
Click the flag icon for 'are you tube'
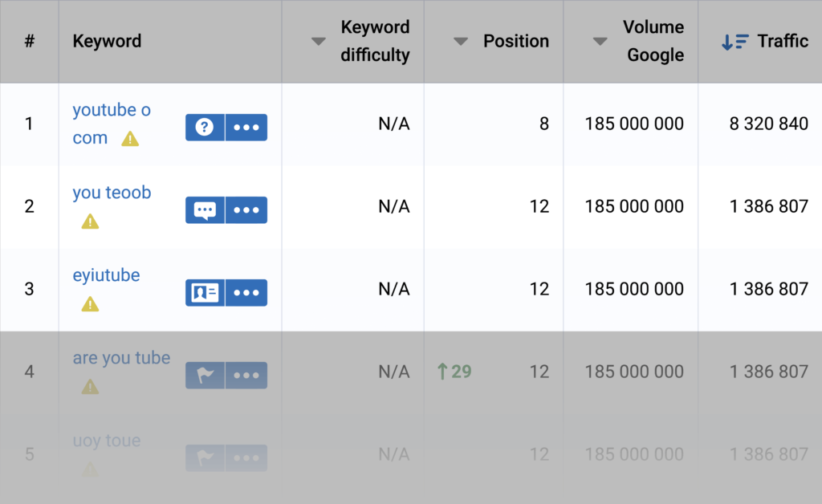[x=205, y=375]
